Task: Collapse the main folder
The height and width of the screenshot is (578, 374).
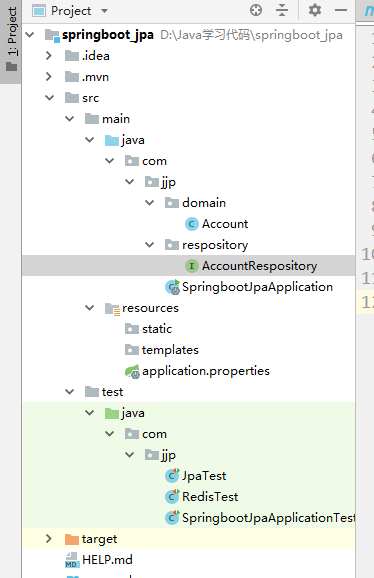Action: (x=69, y=119)
